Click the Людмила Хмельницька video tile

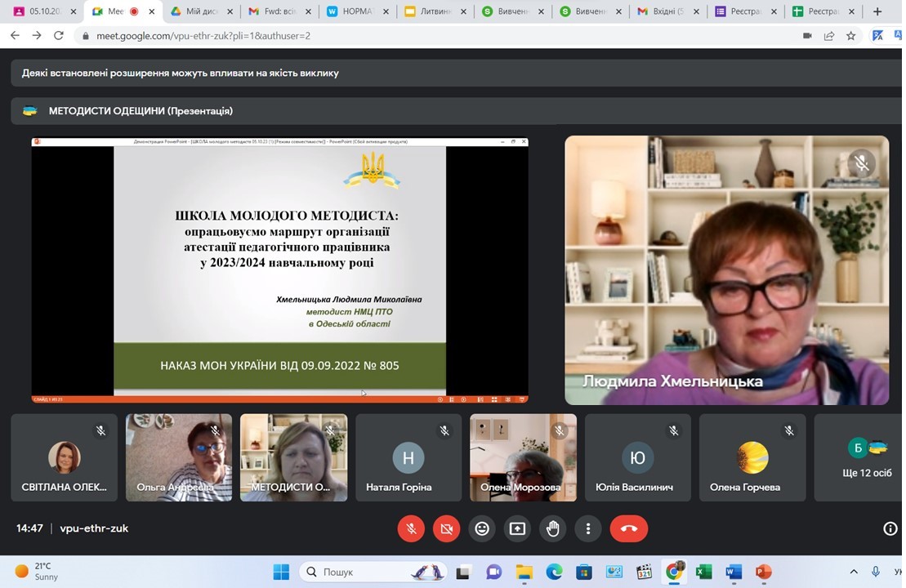[x=726, y=269]
